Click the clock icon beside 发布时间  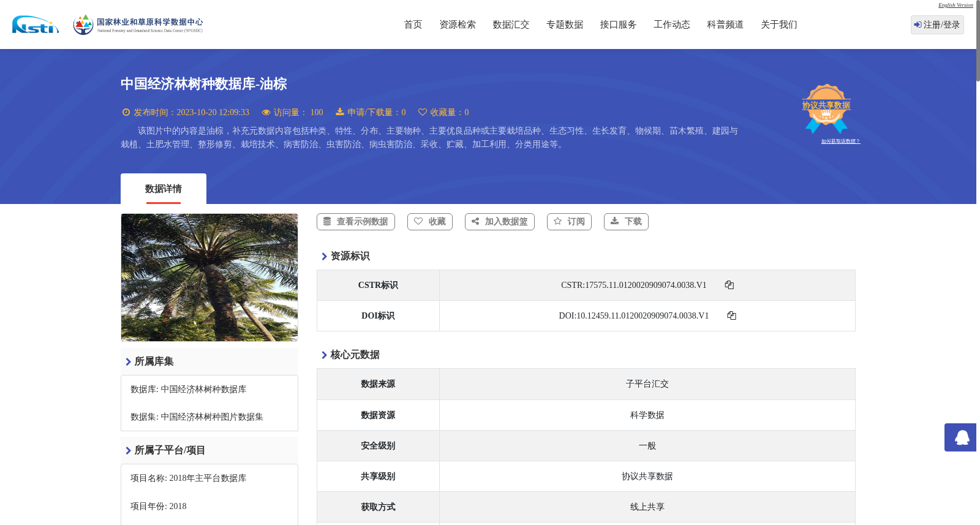point(126,112)
